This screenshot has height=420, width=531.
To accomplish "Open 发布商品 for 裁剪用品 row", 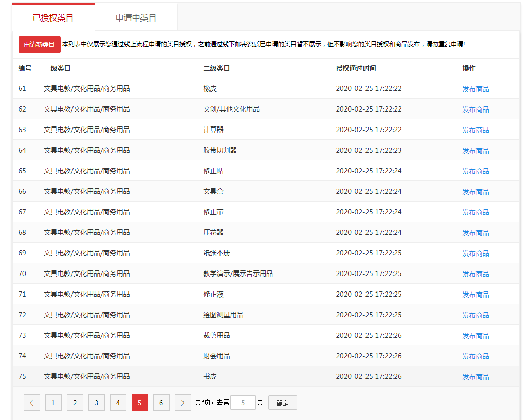I will click(475, 335).
